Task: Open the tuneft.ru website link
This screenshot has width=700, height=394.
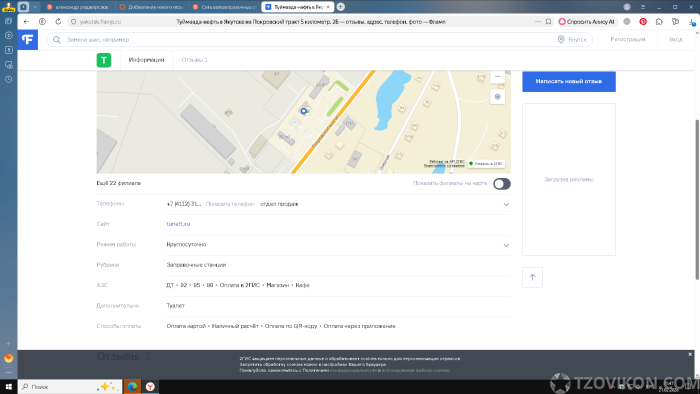Action: click(178, 224)
